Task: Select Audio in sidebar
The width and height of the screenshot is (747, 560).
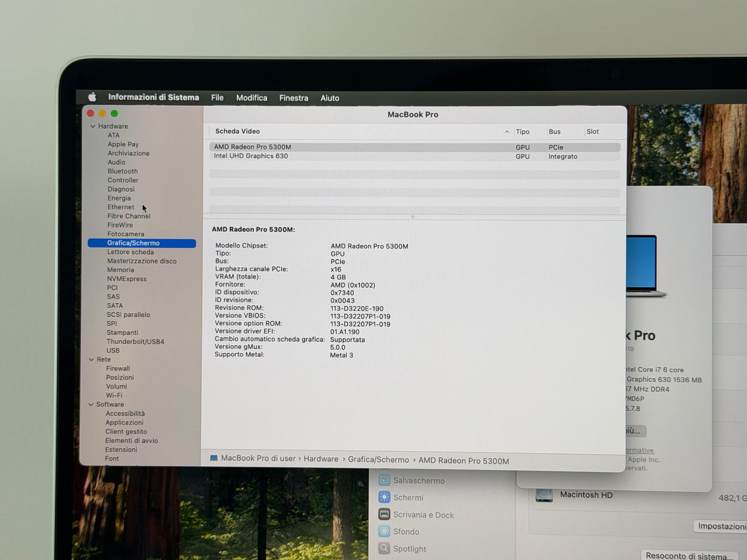Action: click(x=116, y=162)
